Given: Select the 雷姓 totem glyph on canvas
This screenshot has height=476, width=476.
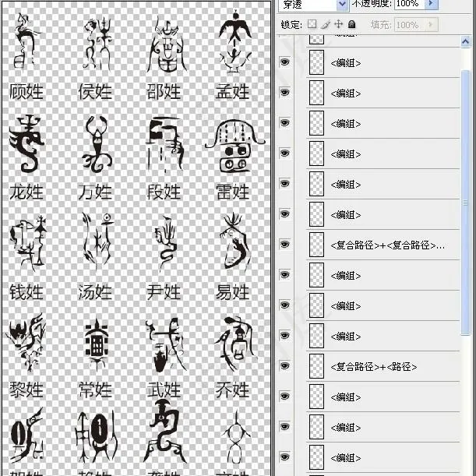Looking at the screenshot, I should tap(230, 146).
